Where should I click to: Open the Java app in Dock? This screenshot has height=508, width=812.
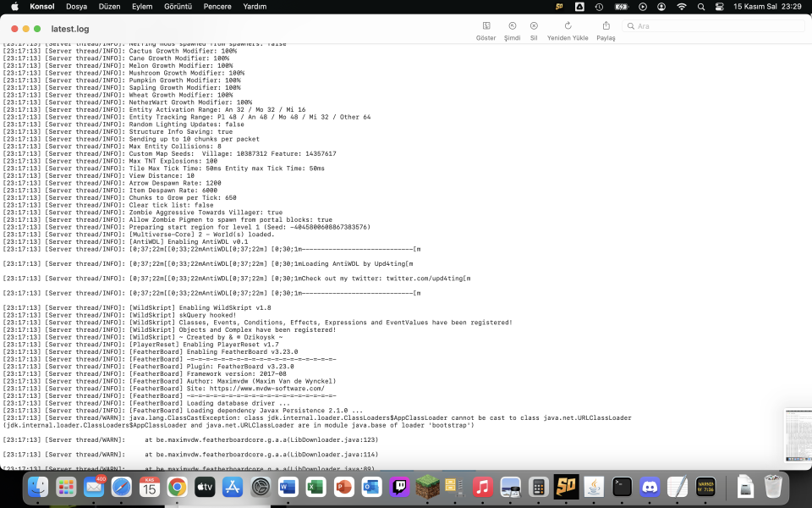594,488
